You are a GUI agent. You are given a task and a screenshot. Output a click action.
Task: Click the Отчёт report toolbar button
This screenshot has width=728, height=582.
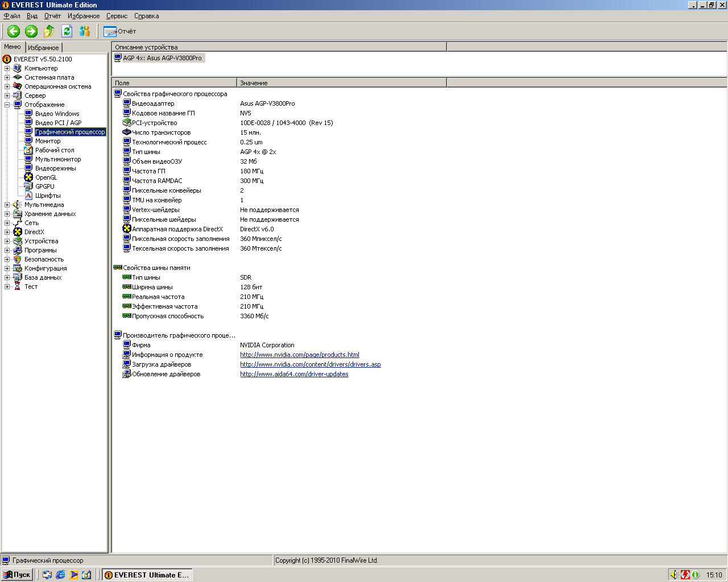[x=120, y=31]
